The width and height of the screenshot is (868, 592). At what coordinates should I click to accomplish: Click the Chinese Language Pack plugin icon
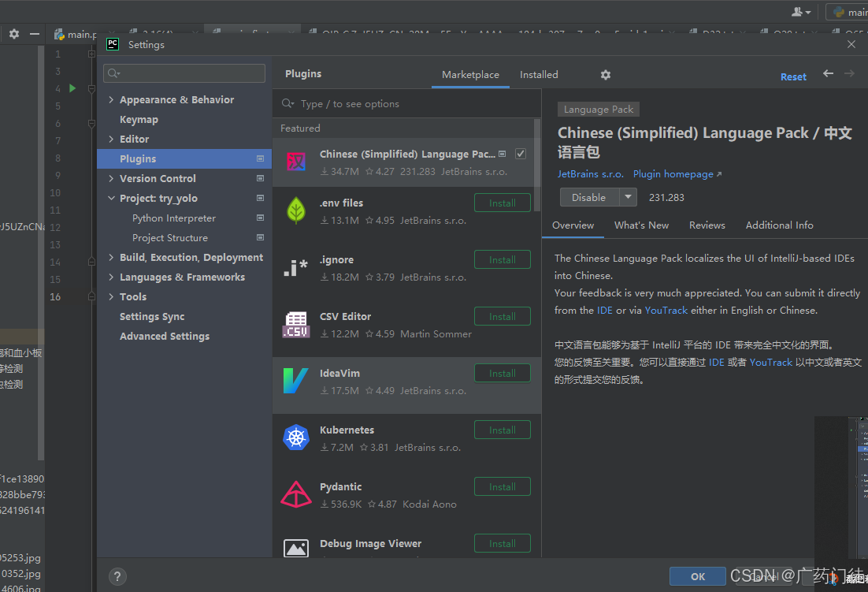(x=296, y=162)
